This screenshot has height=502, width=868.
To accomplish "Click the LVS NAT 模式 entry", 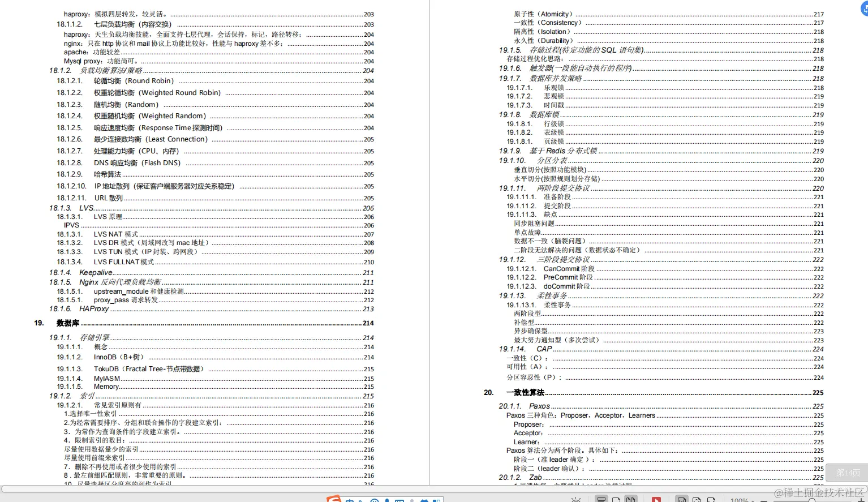I will (x=215, y=234).
